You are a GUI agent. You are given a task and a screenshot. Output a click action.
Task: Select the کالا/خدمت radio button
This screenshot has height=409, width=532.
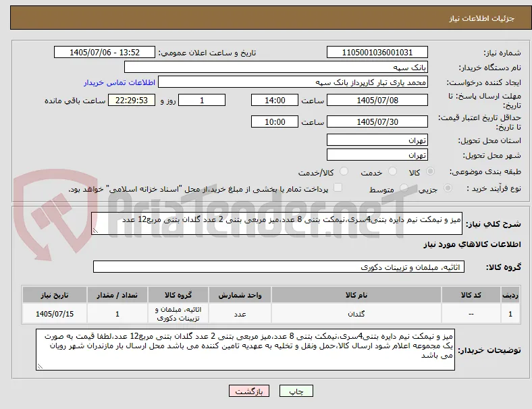tap(344, 171)
